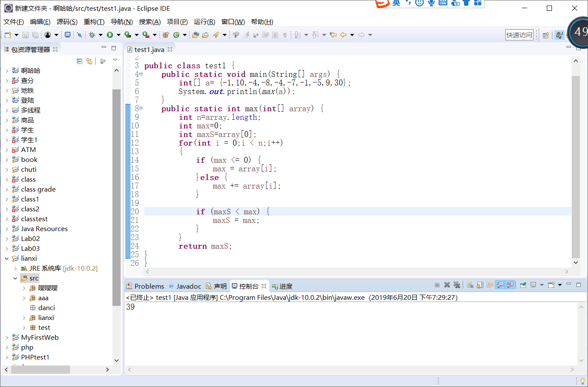
Task: Close the test1.java editor tab
Action: tap(170, 49)
